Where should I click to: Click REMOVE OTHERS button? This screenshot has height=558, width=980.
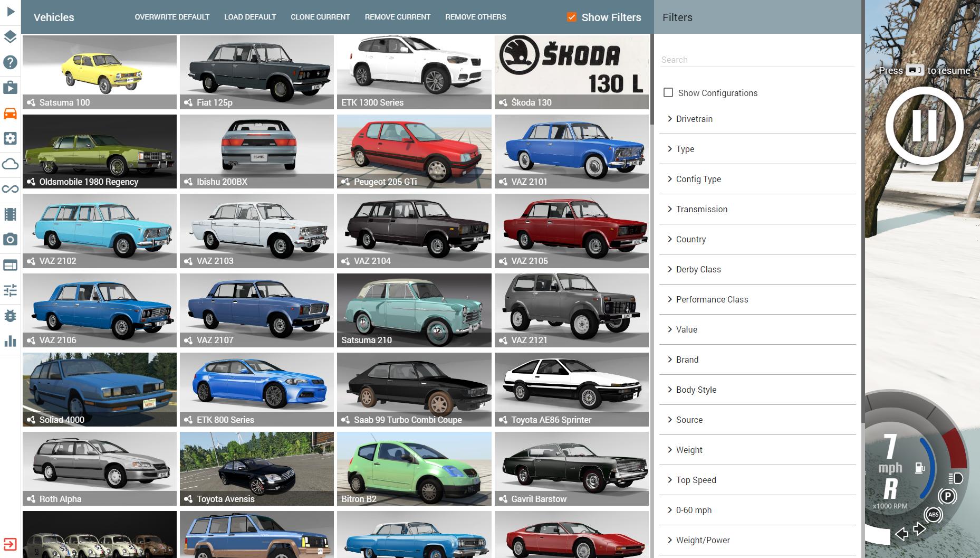[476, 17]
